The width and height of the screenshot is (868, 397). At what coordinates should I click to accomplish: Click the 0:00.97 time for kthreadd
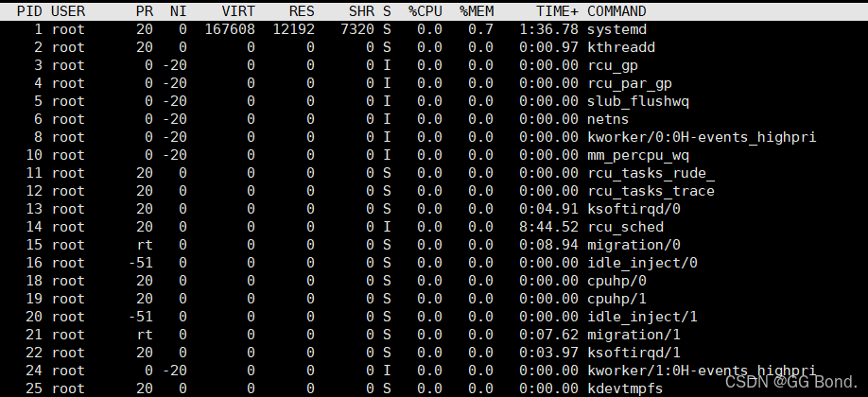(x=548, y=47)
